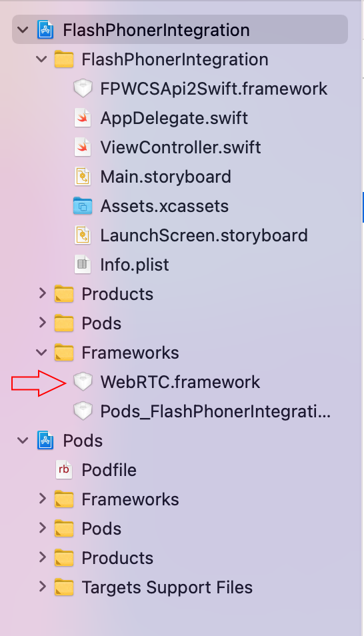Open the Assets.xcassets catalog icon
This screenshot has height=636, width=364.
[x=83, y=206]
